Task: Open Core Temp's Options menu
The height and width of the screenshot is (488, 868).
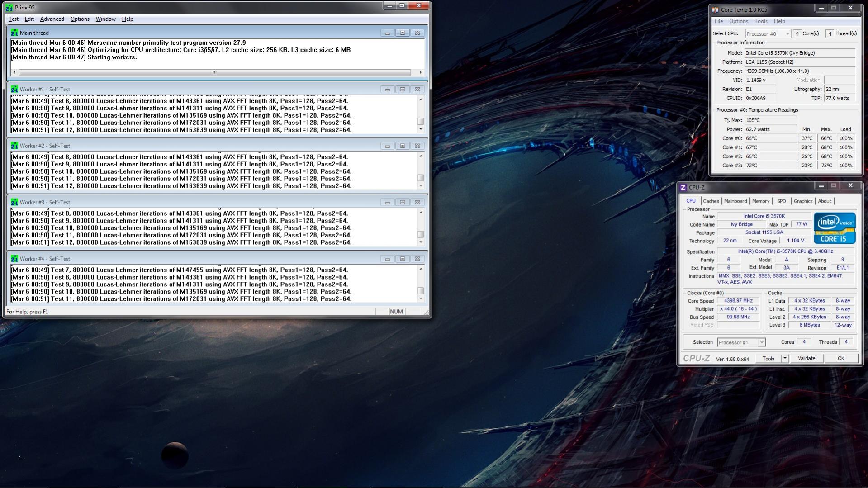Action: click(738, 21)
